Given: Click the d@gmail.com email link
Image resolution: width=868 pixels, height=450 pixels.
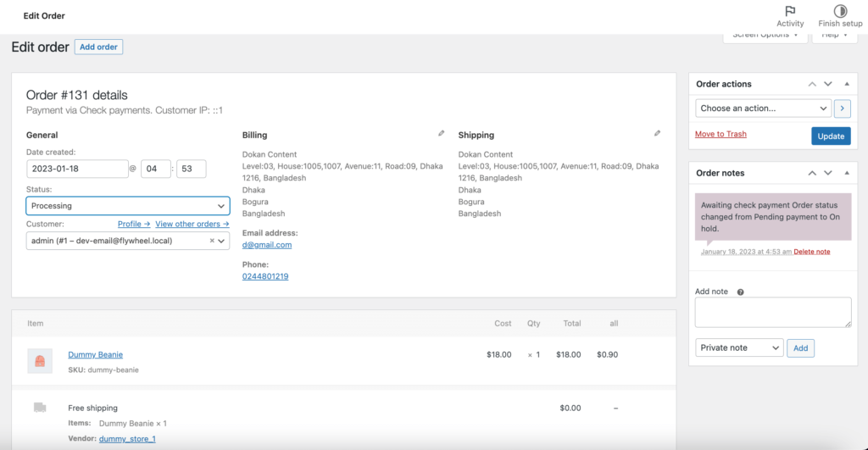Looking at the screenshot, I should 267,245.
